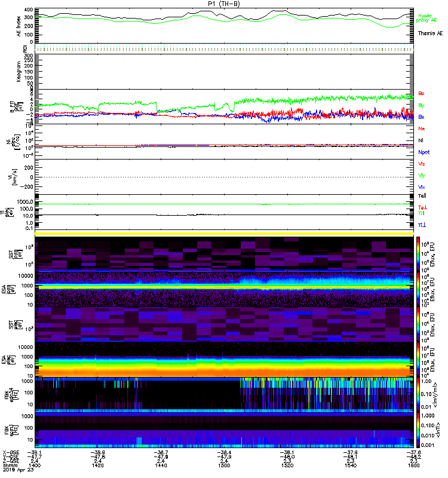Click the Vi [km/s] y-axis title

[x=14, y=177]
